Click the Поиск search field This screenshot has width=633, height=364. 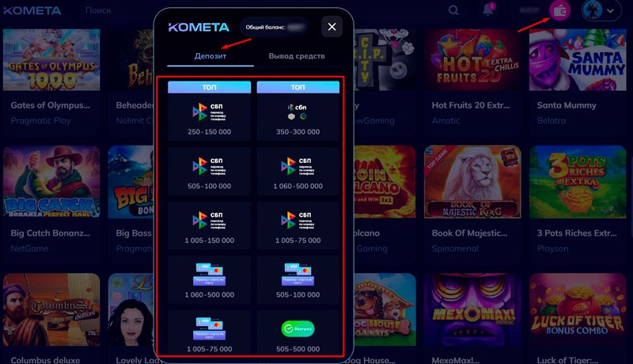point(98,10)
